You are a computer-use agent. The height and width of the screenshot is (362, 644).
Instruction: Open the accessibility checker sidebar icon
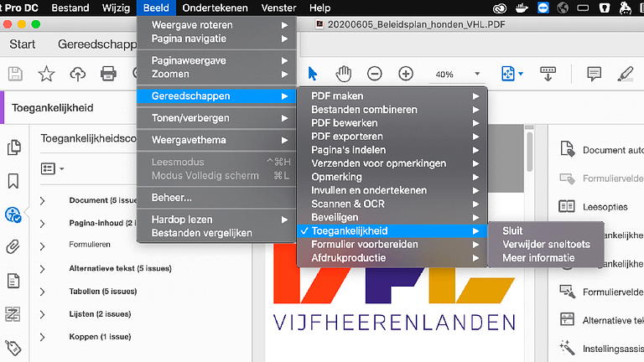click(x=13, y=215)
